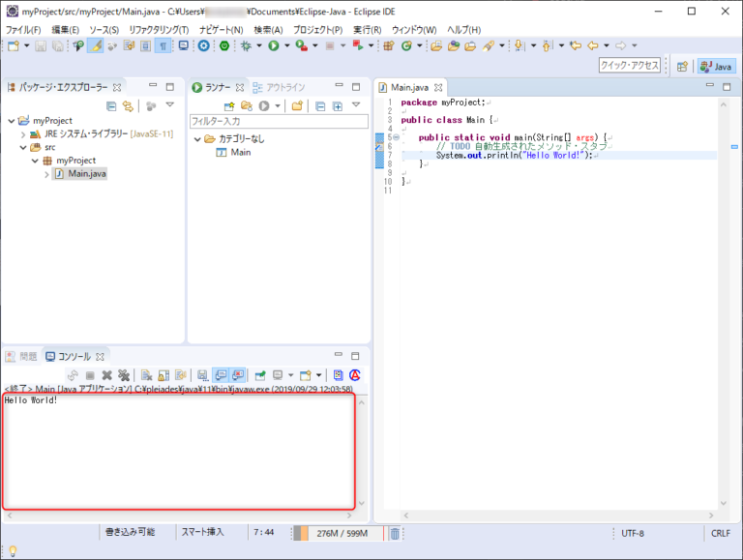Click the Debug bug icon in toolbar
743x560 pixels.
248,45
